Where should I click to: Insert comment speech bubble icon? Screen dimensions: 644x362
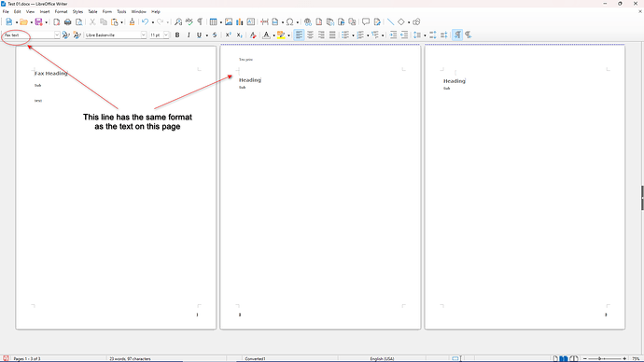366,21
